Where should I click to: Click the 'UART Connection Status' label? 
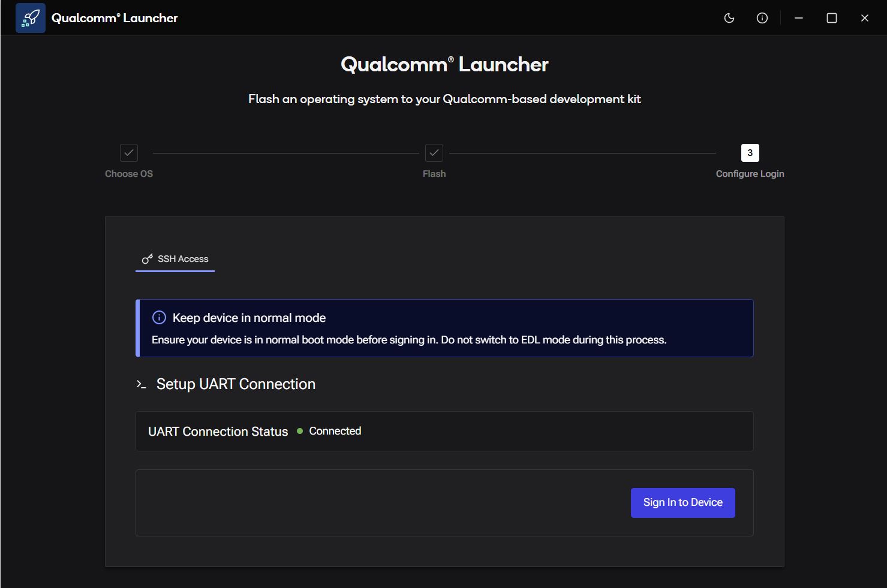tap(218, 432)
